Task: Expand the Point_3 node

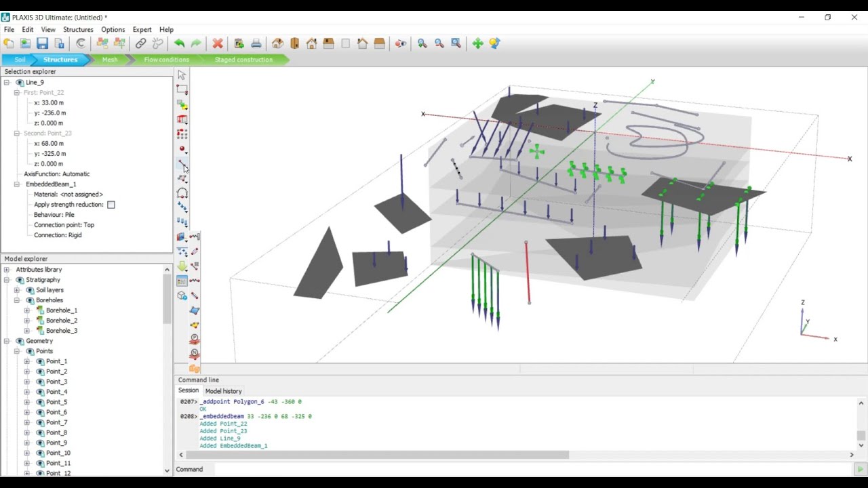Action: (x=27, y=382)
